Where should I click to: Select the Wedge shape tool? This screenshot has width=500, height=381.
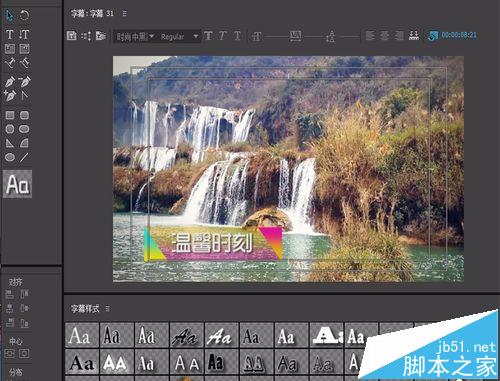[10, 143]
